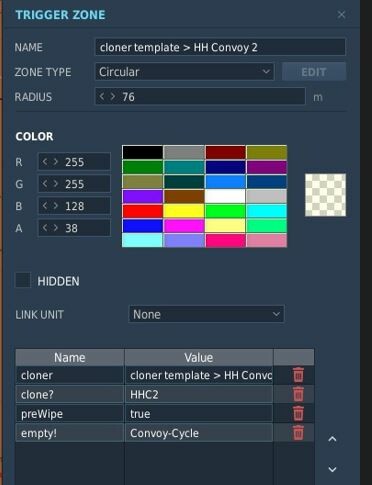Viewport: 372px width, 485px height.
Task: Pick the black color swatch
Action: tap(143, 152)
